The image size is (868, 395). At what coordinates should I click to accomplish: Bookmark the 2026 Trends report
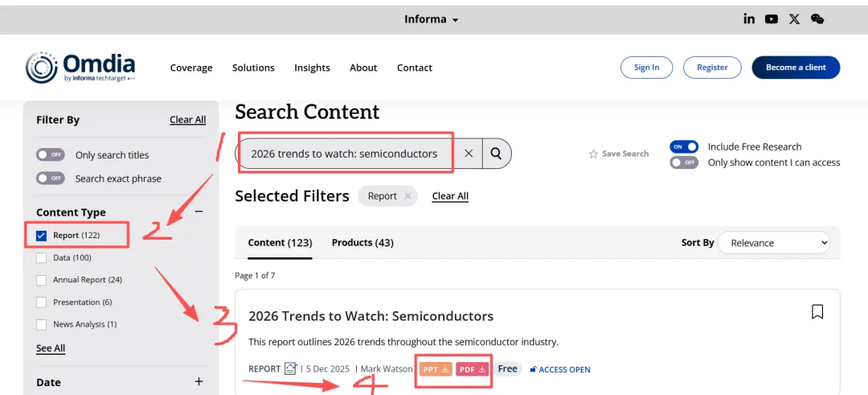[x=817, y=311]
